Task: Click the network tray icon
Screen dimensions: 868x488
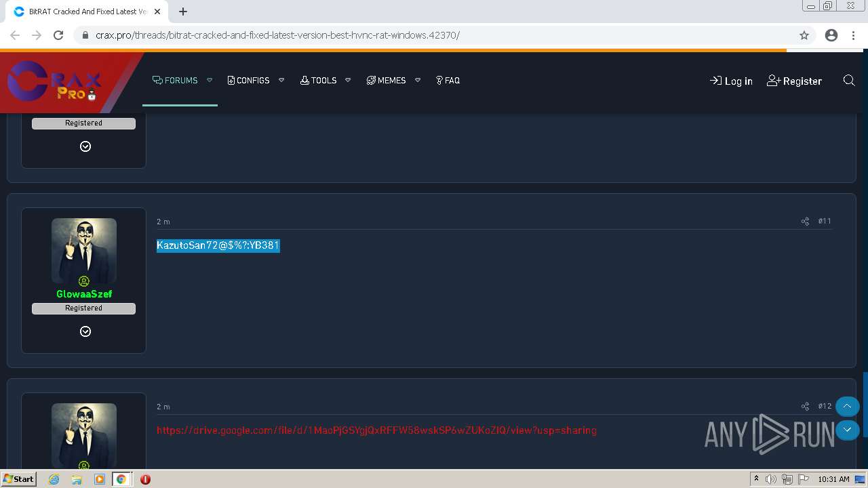Action: click(x=787, y=479)
